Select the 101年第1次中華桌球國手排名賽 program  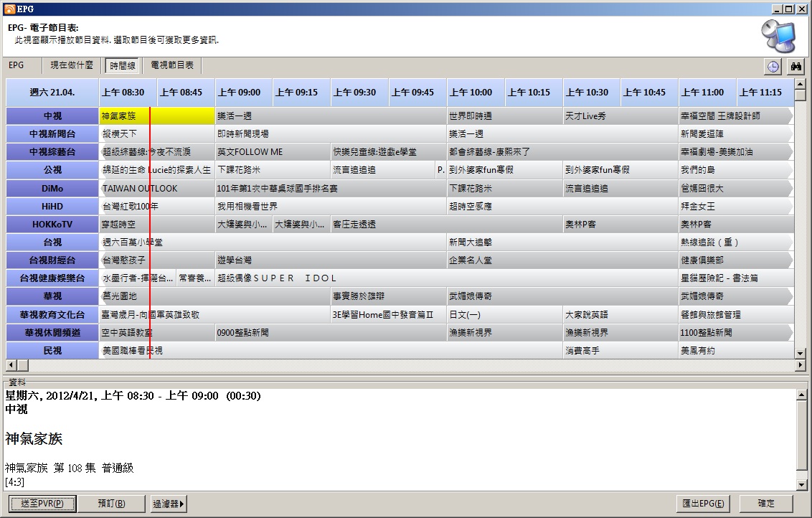[331, 189]
